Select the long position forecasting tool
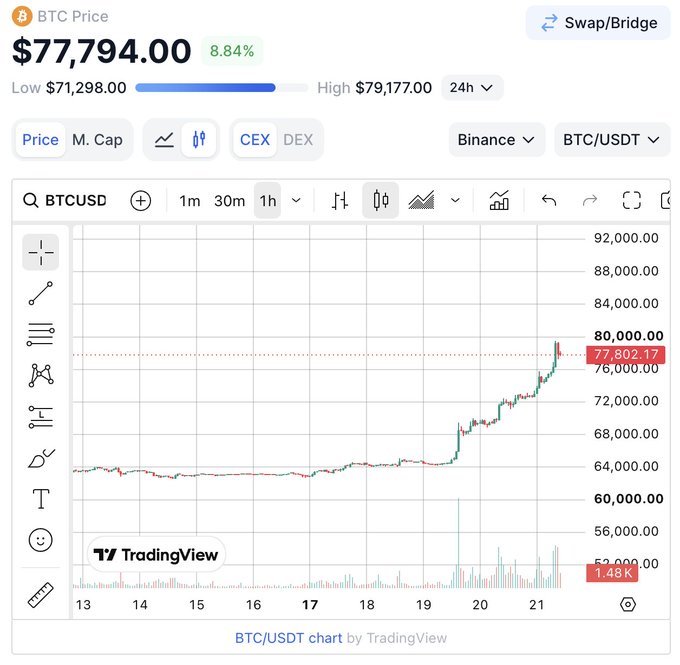The image size is (680, 665). tap(41, 417)
